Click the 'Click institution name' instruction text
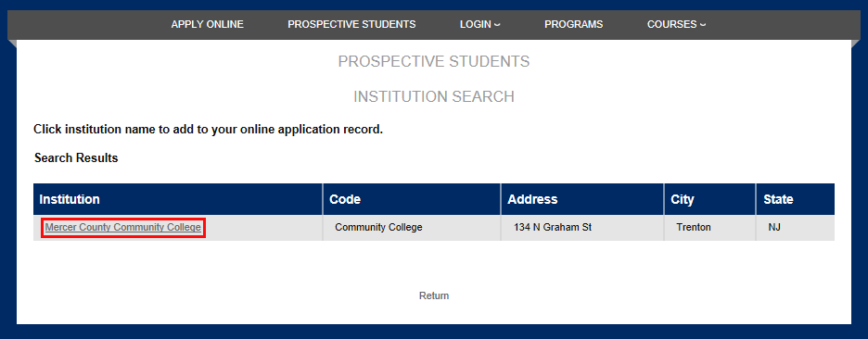This screenshot has height=339, width=868. click(208, 130)
